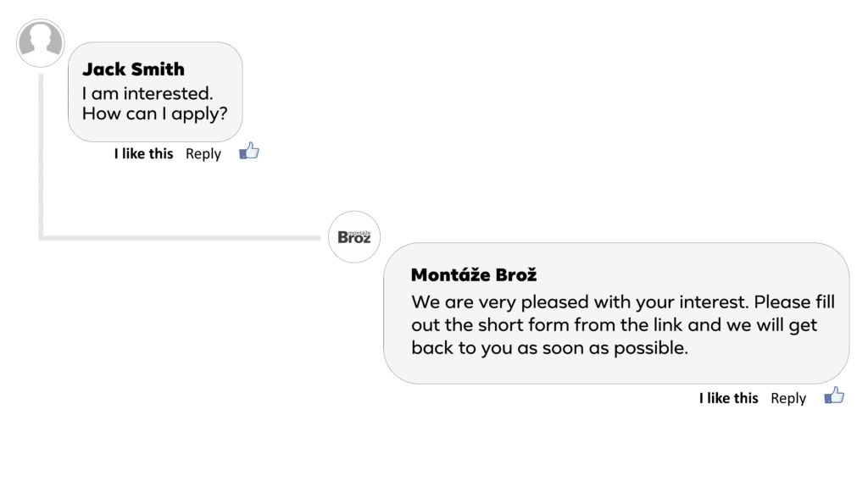Hit the thumbs-up icon below Montáže Brož reply

(834, 396)
